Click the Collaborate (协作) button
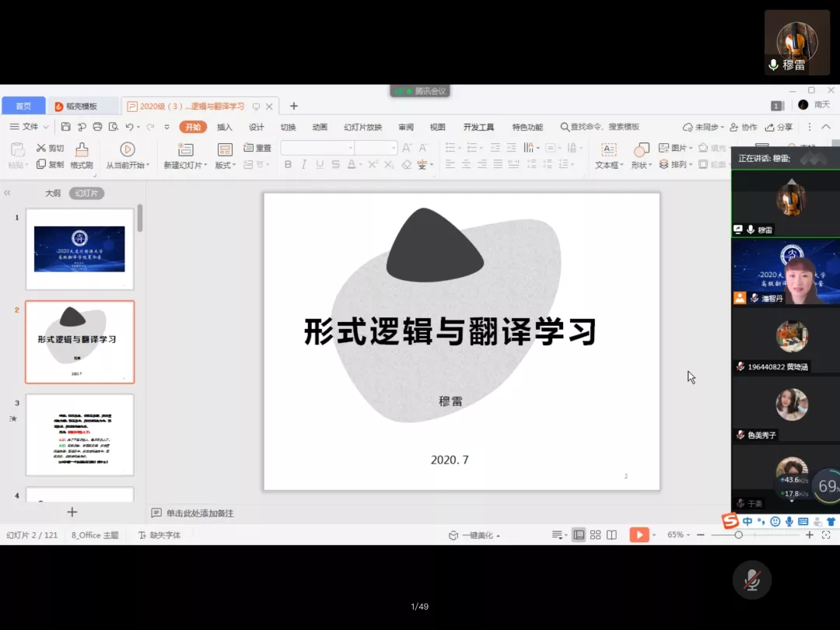The height and width of the screenshot is (630, 840). point(744,127)
